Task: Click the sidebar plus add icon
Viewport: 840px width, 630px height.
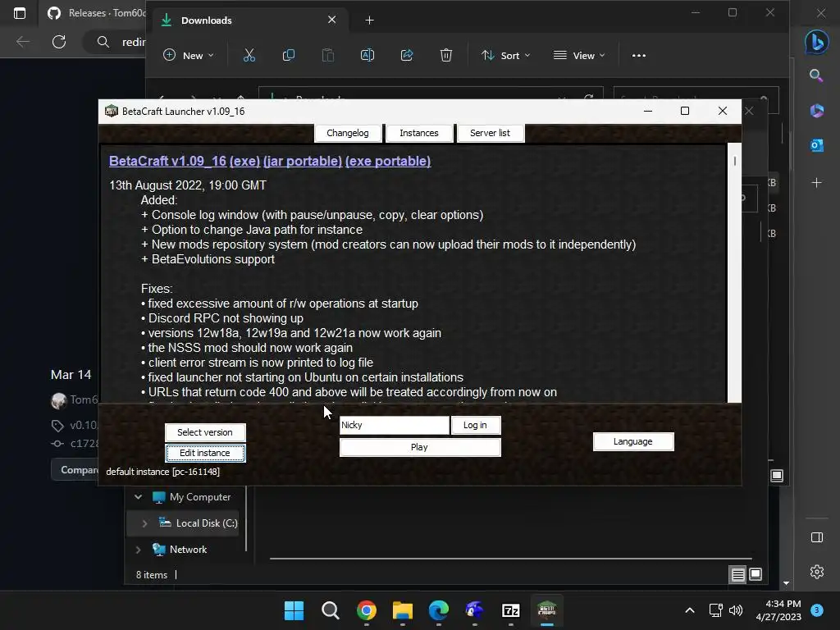Action: point(816,183)
